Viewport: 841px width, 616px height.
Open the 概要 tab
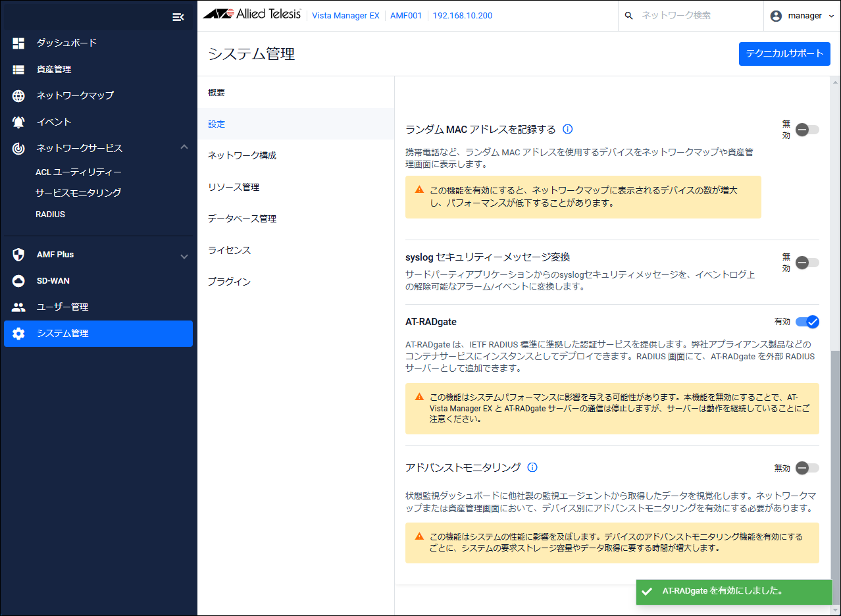pos(295,92)
